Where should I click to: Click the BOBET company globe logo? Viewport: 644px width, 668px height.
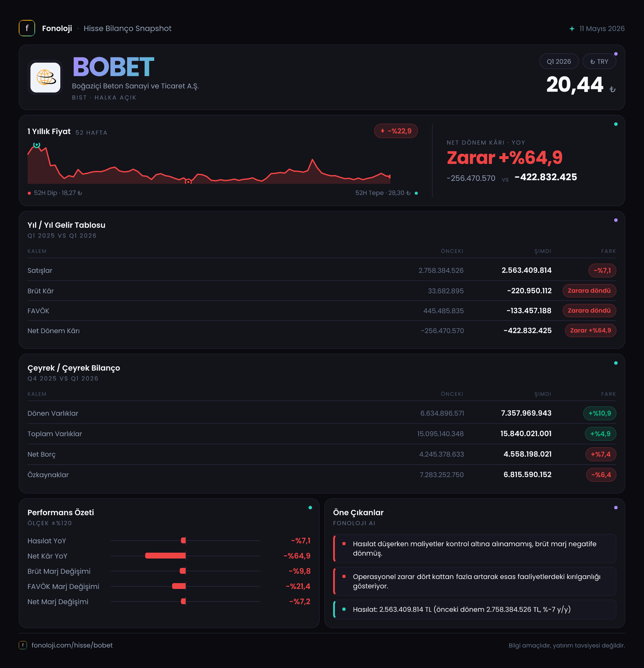[x=45, y=77]
